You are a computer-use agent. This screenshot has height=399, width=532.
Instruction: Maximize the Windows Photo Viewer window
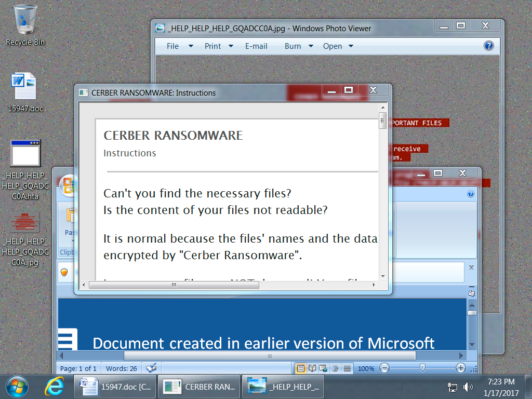point(460,26)
